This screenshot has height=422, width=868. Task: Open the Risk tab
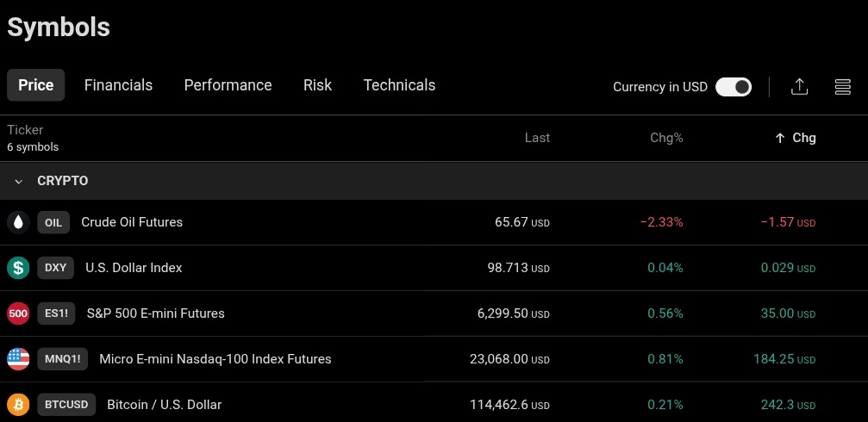coord(318,85)
